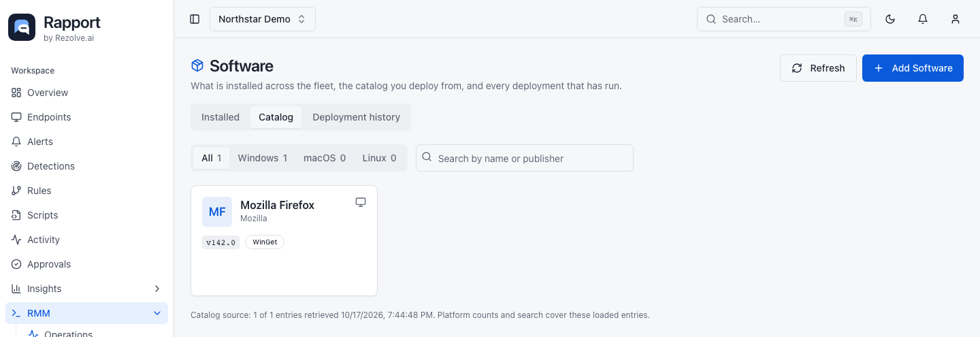Click the magnifier icon in top search
The image size is (980, 337).
pos(711,19)
